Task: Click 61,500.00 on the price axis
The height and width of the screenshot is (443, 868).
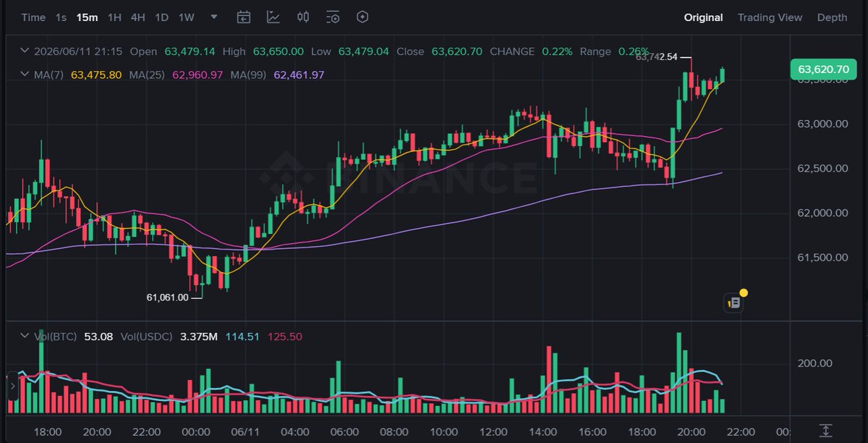Action: (822, 257)
